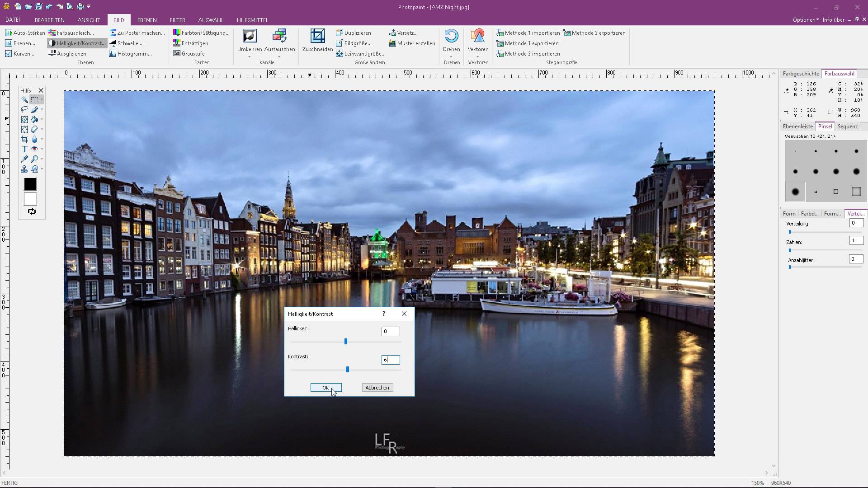868x488 pixels.
Task: Select the Crop tool in the toolbox
Action: 24,139
